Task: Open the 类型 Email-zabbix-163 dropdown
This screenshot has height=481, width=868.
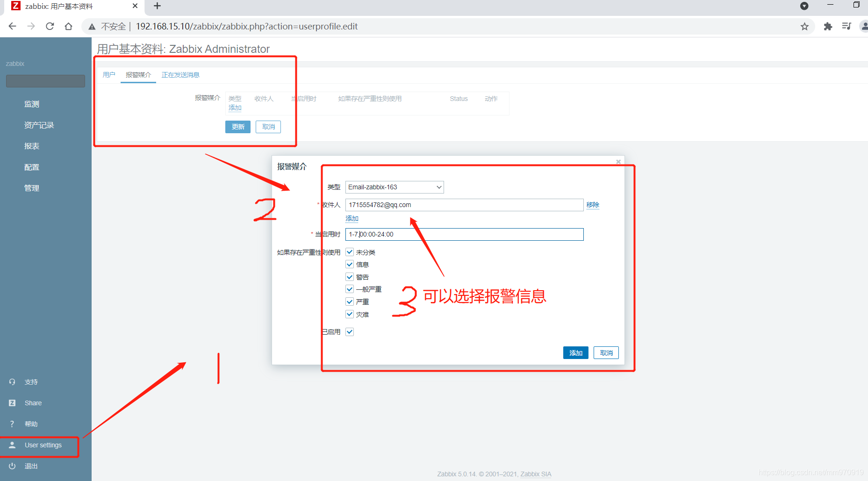Action: point(395,187)
